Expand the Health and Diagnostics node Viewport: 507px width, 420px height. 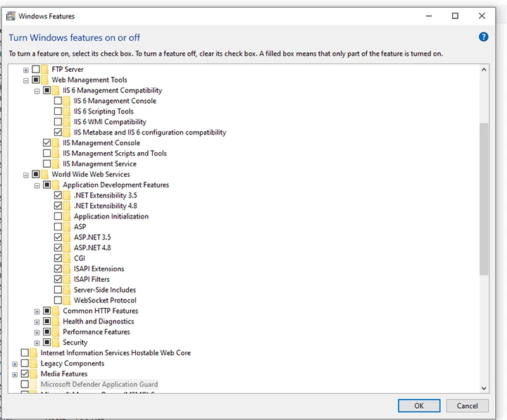click(37, 322)
